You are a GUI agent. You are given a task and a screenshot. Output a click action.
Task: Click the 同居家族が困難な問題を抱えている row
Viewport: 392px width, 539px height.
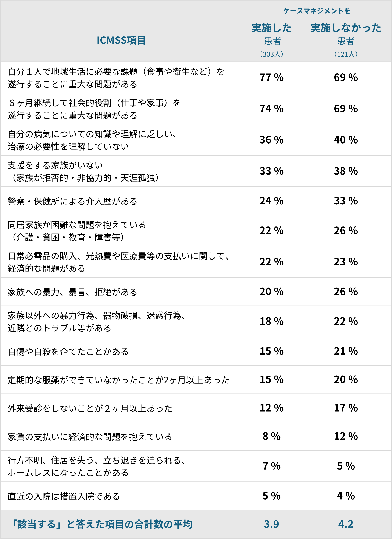click(x=196, y=231)
